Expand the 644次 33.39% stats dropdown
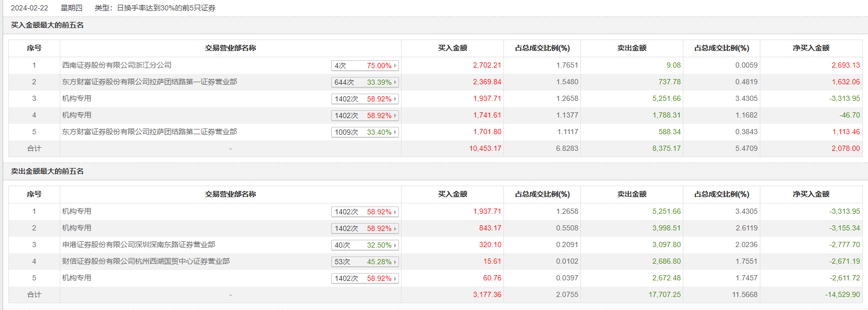 395,82
